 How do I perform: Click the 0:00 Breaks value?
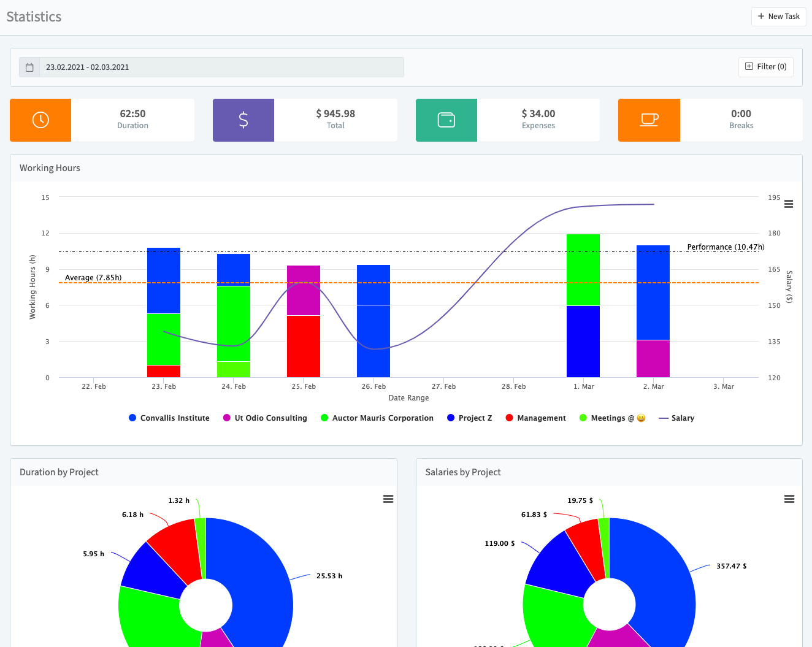click(741, 113)
